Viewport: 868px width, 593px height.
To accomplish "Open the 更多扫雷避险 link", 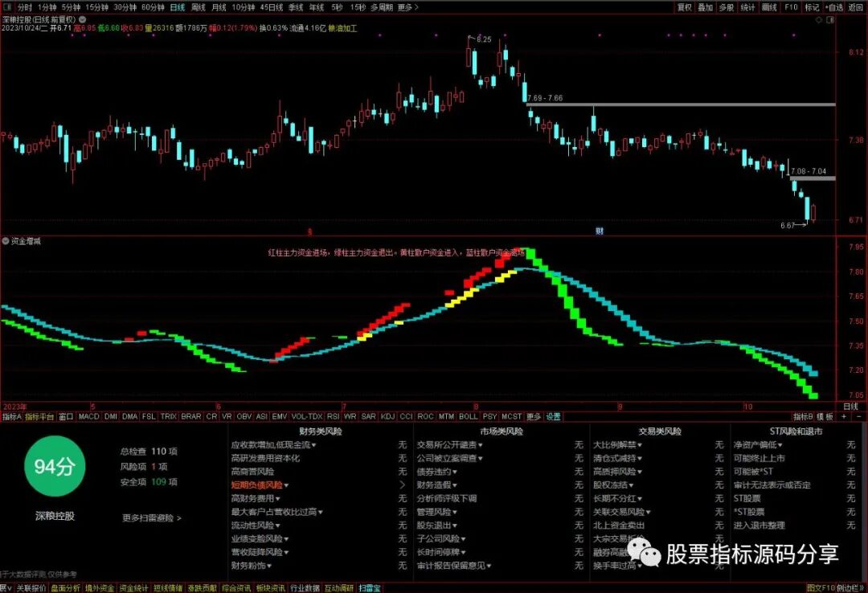I will pos(152,518).
